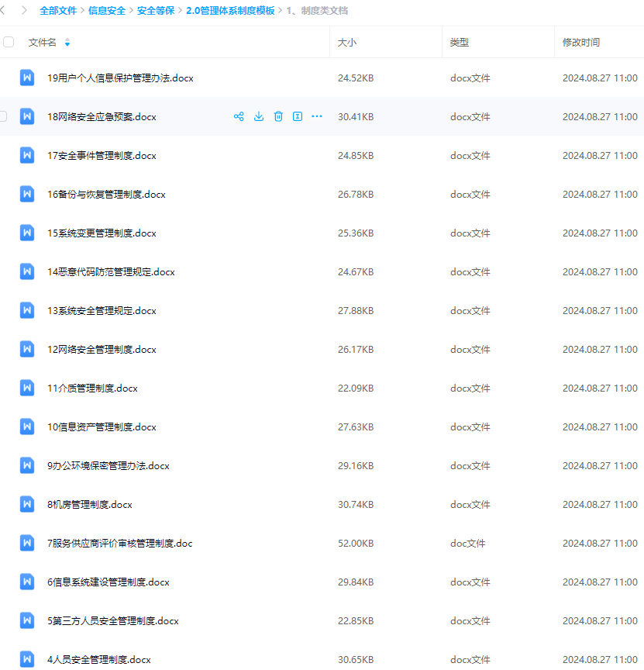Click the Word icon of 10信息资产管理制度.docx
644x670 pixels.
[27, 427]
